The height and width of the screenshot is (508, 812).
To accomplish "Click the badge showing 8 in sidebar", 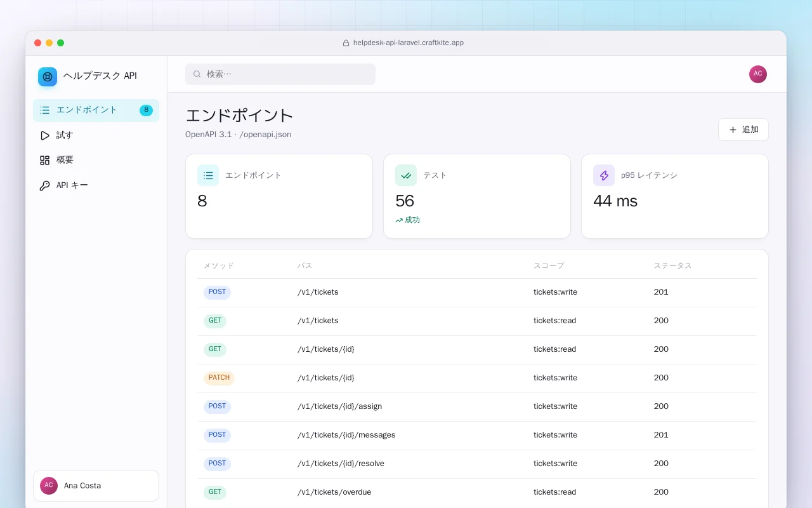I will [x=146, y=110].
